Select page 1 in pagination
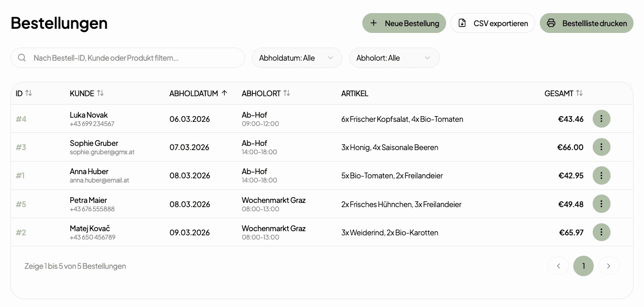 pyautogui.click(x=583, y=266)
